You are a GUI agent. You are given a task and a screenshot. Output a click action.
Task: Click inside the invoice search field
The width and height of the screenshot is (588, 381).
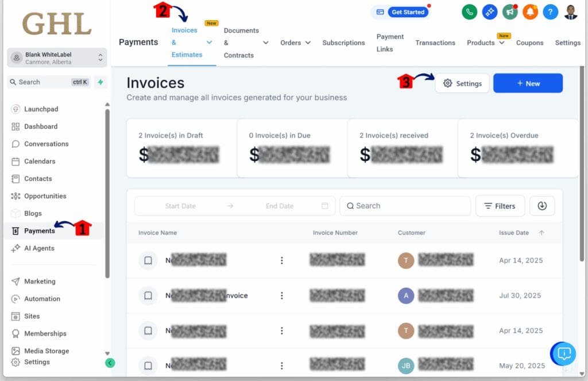point(405,206)
